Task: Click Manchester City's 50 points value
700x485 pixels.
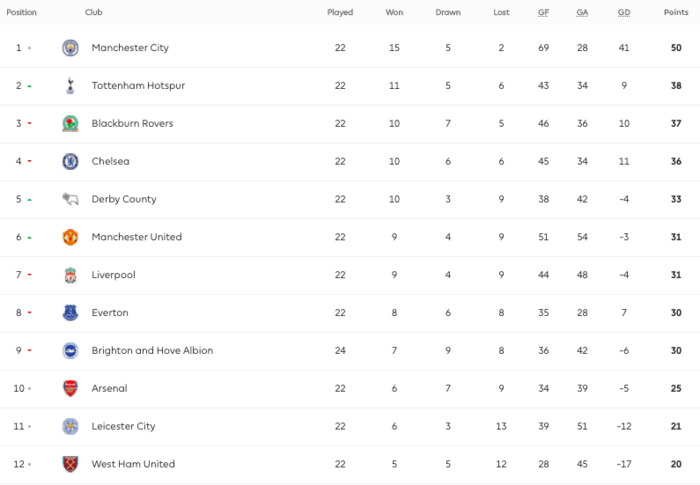Action: pyautogui.click(x=676, y=48)
